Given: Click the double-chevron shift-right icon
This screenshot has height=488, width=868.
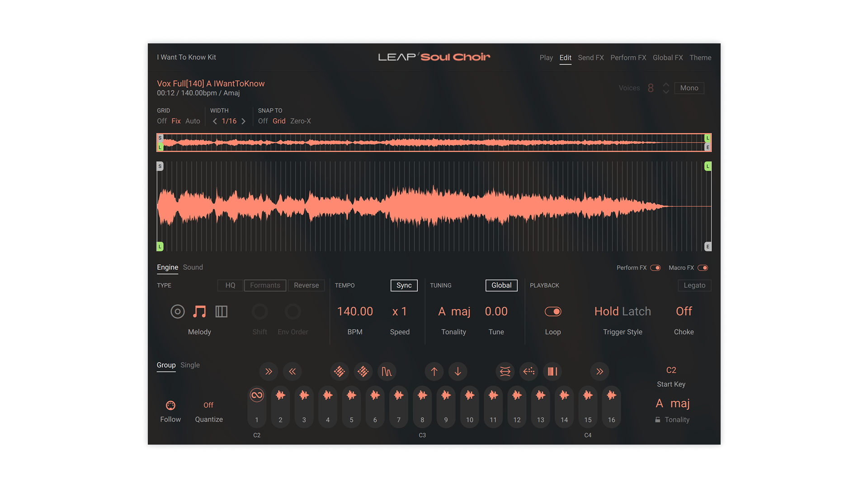Looking at the screenshot, I should [x=269, y=371].
